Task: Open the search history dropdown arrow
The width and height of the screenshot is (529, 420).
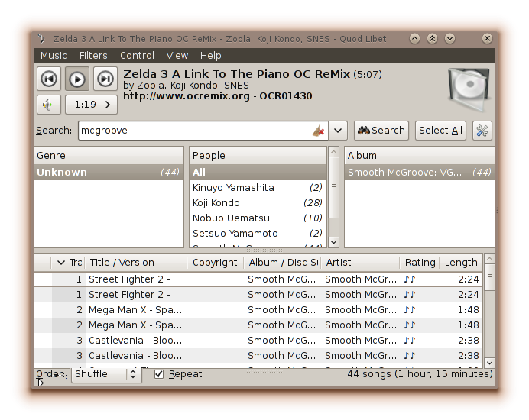Action: [x=339, y=131]
